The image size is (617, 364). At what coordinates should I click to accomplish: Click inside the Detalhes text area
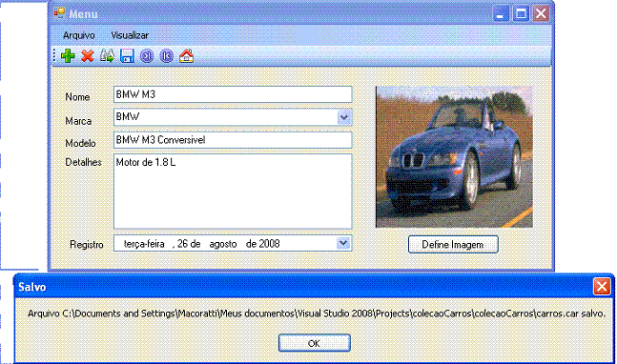[233, 191]
